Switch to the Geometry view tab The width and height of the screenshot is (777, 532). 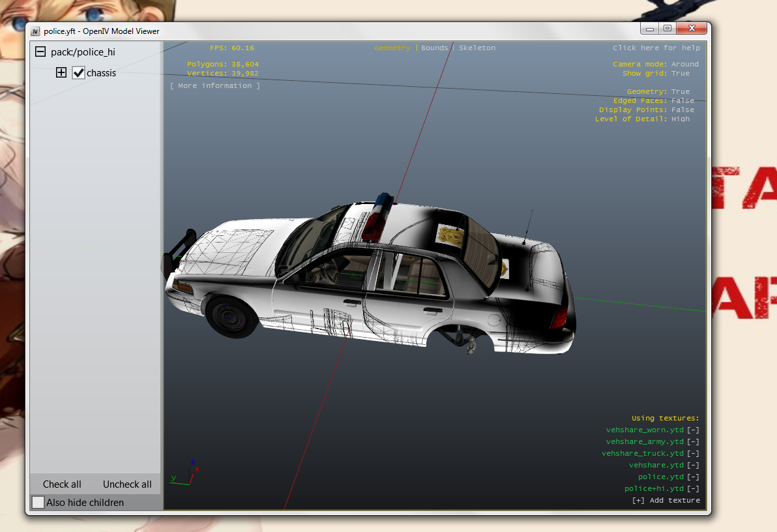tap(392, 48)
